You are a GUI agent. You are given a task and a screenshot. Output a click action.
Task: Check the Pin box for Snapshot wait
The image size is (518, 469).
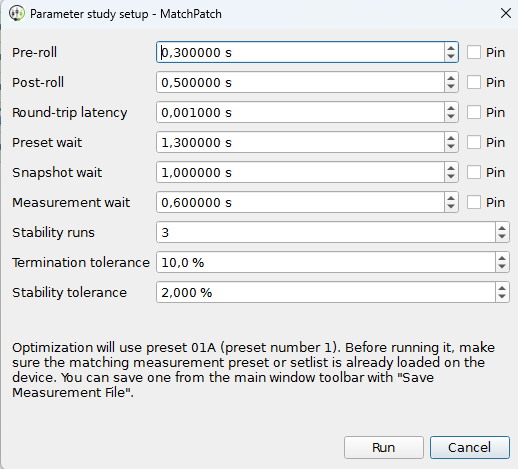[x=474, y=172]
